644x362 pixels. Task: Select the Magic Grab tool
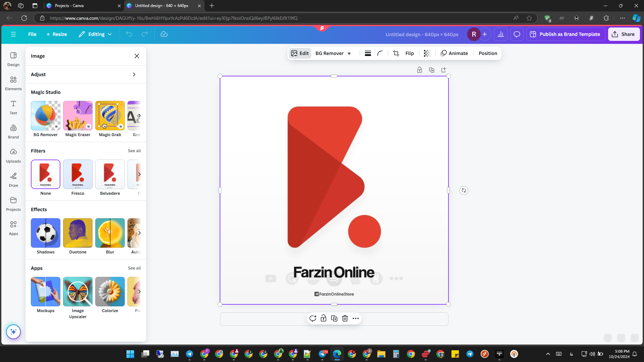point(110,116)
